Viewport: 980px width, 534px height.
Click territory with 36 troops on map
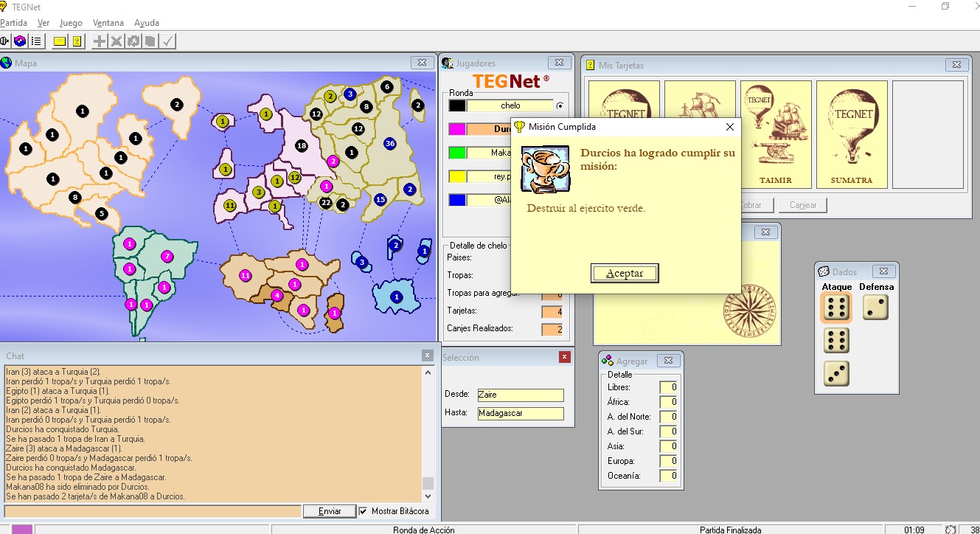click(390, 143)
